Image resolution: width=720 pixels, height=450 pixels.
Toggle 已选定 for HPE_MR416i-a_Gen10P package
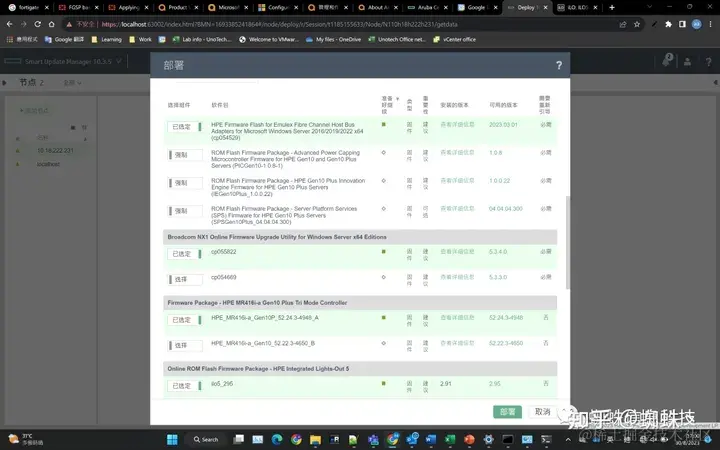point(185,320)
